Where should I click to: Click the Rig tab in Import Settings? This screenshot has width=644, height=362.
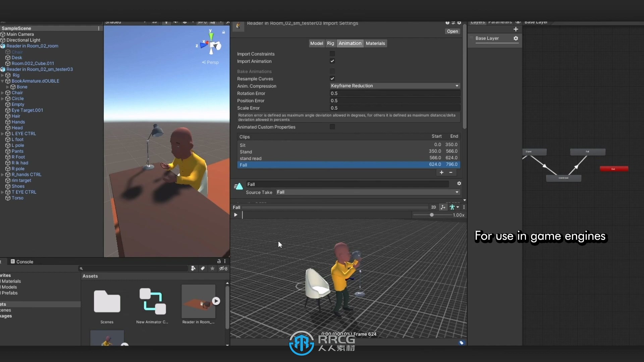pos(330,43)
